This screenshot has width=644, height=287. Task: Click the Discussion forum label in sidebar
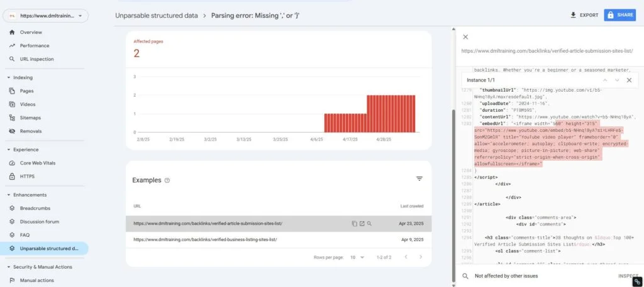[x=40, y=222]
